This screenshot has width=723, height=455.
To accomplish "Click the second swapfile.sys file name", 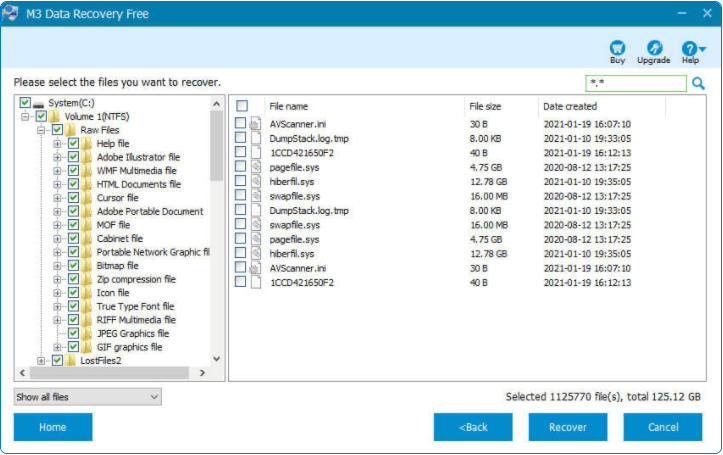I will (295, 225).
